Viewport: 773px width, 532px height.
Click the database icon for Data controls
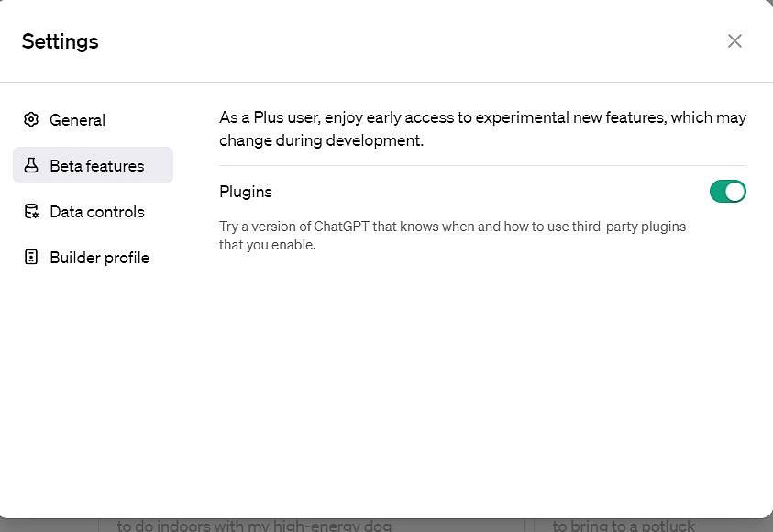(x=31, y=211)
